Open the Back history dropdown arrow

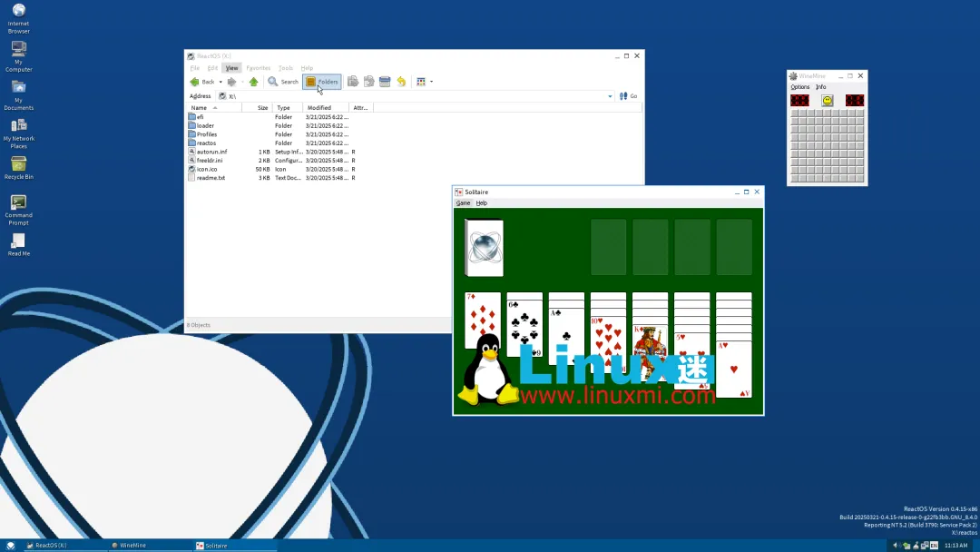[220, 82]
